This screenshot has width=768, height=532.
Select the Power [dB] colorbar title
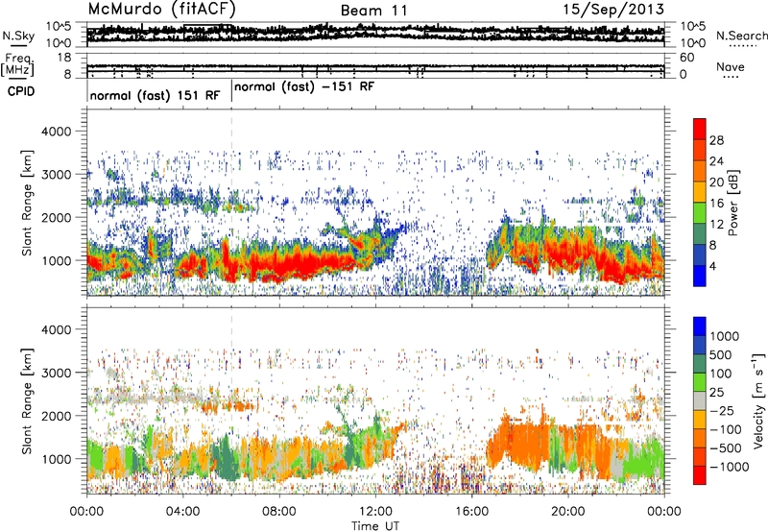pyautogui.click(x=732, y=203)
